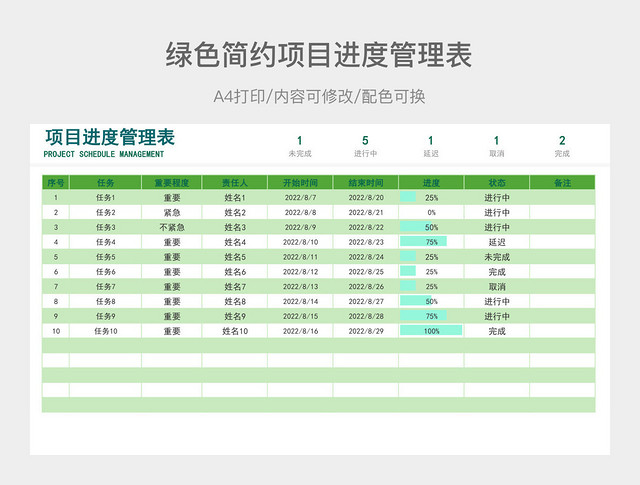Screen dimensions: 640x485
Task: Click start date 2022/8/14
Action: (x=300, y=301)
